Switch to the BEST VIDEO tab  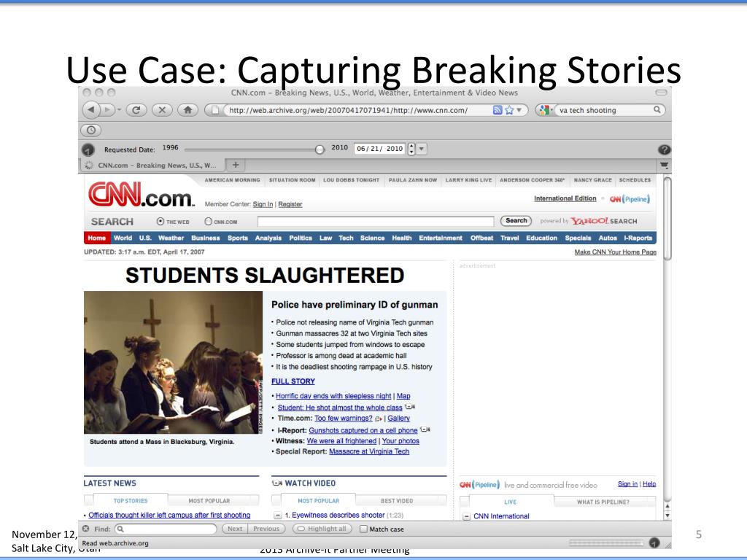tap(397, 501)
